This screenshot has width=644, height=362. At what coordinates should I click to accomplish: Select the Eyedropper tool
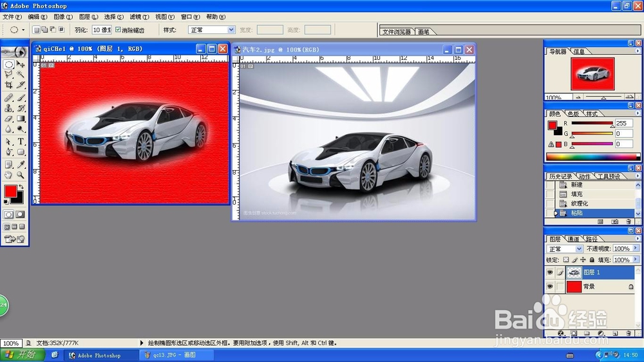tap(21, 165)
